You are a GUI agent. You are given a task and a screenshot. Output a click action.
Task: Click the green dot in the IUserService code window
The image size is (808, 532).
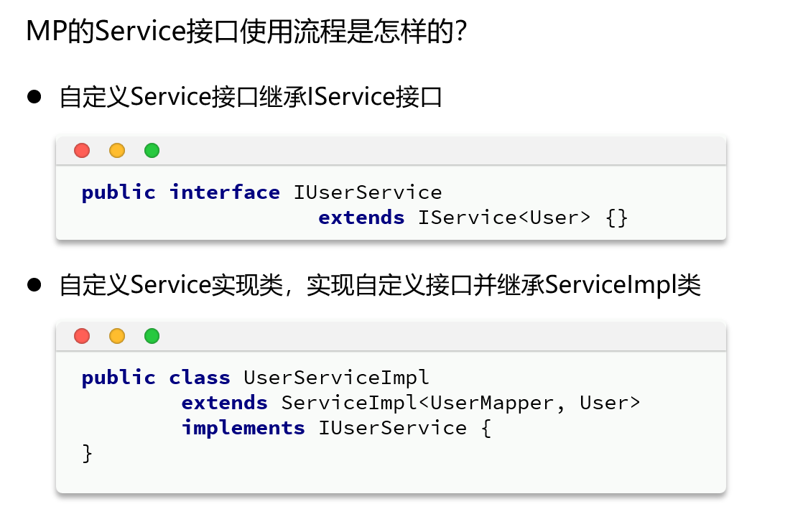(152, 151)
